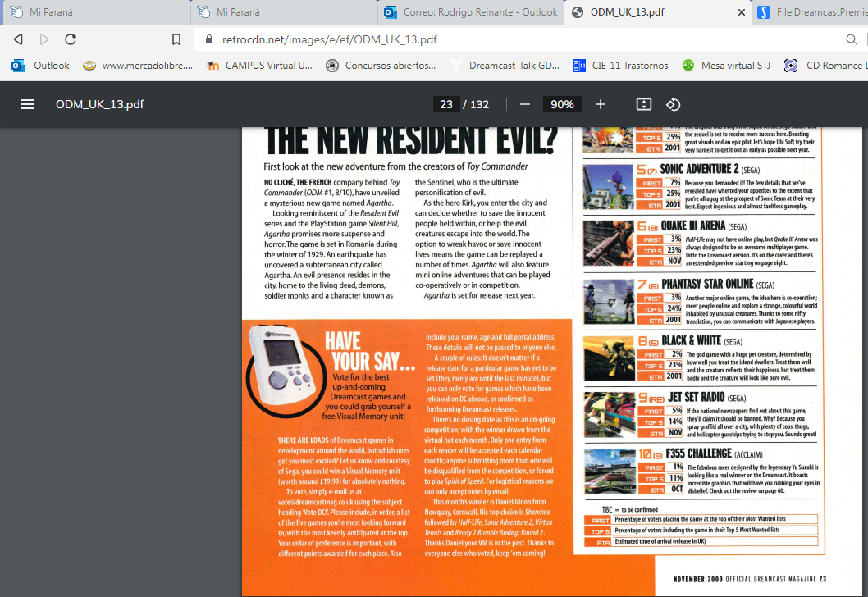Open the Dreamcast-Talk GD bookmark
Image resolution: width=868 pixels, height=597 pixels.
pyautogui.click(x=505, y=66)
